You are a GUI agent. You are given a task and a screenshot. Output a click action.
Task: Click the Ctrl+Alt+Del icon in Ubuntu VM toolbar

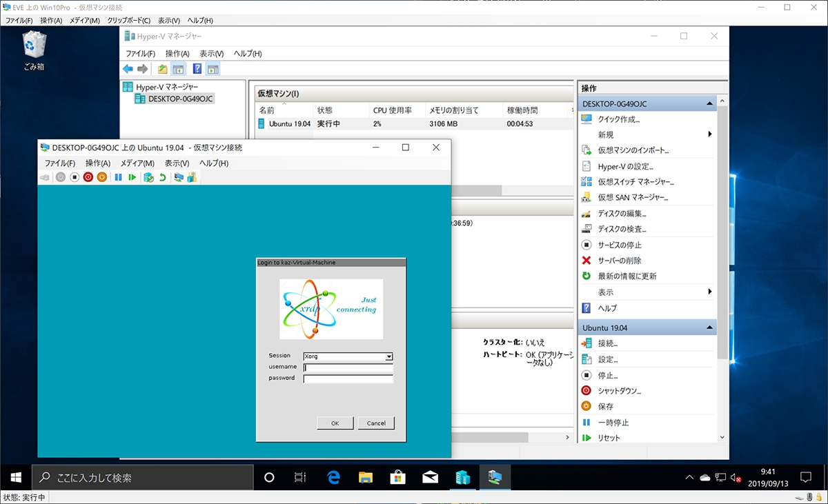(x=46, y=177)
